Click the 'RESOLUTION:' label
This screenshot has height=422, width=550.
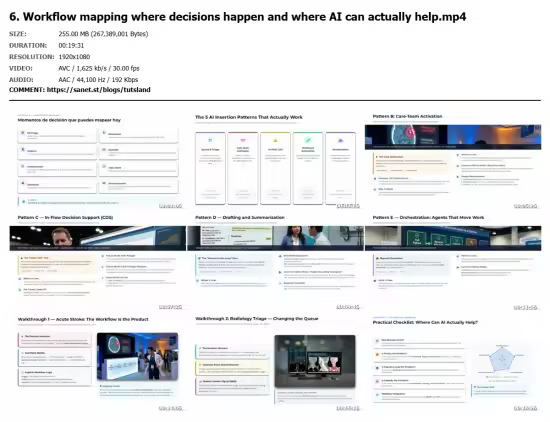click(x=32, y=57)
